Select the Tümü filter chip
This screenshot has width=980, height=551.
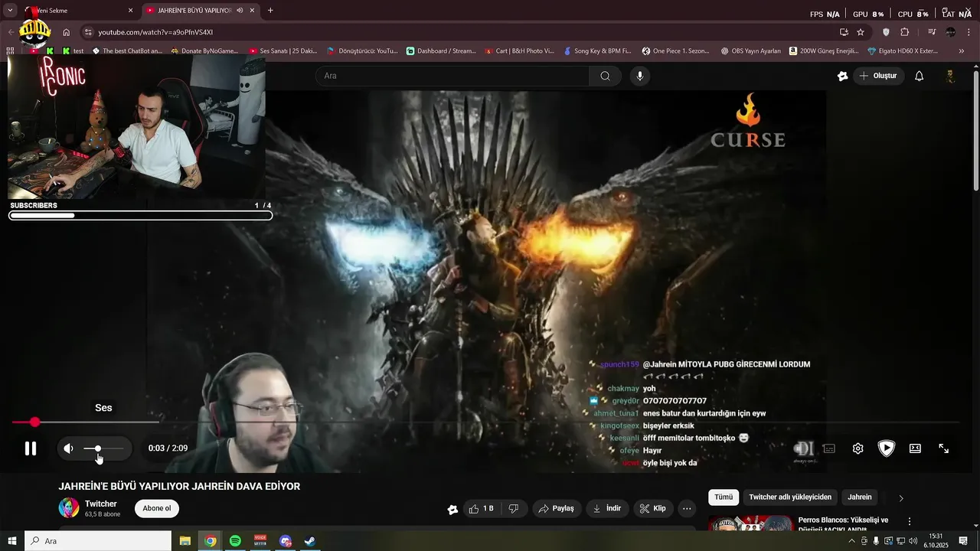[x=724, y=497]
